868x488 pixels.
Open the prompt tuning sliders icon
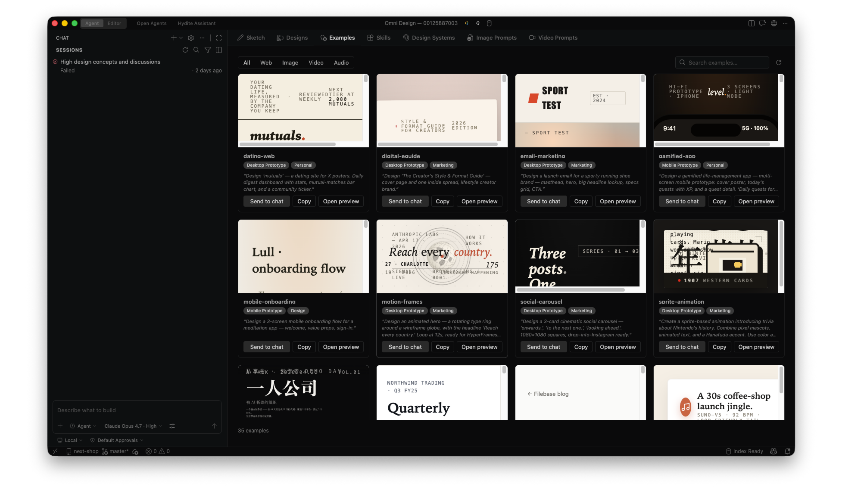[172, 426]
